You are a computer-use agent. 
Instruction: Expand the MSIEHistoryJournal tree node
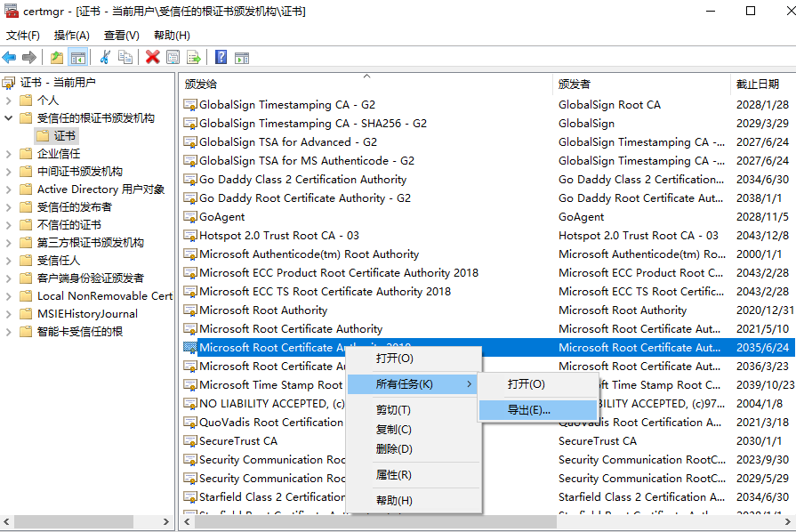pos(9,314)
